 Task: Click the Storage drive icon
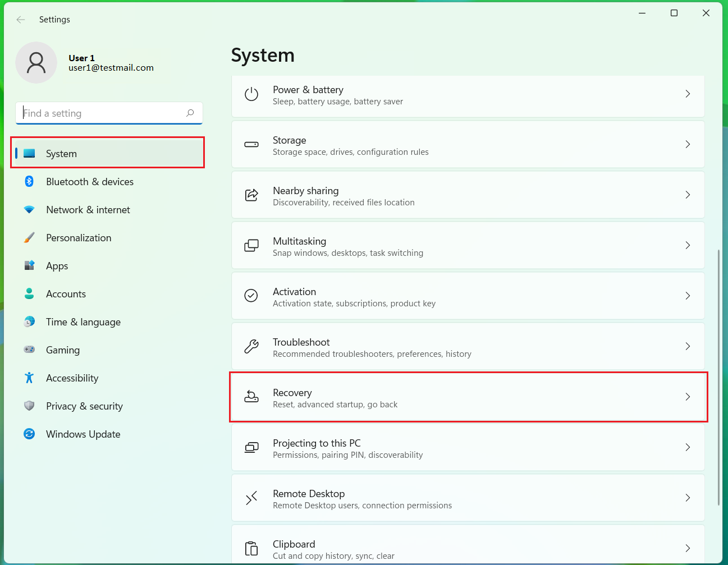251,144
